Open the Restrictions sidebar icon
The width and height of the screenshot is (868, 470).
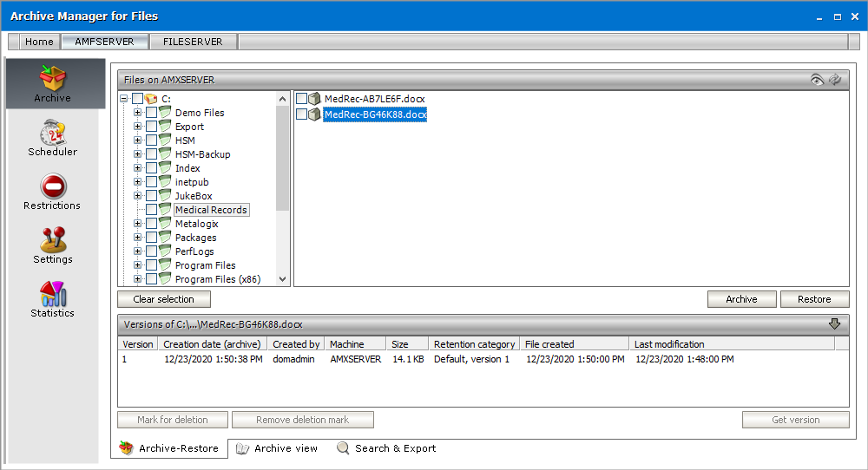tap(53, 192)
